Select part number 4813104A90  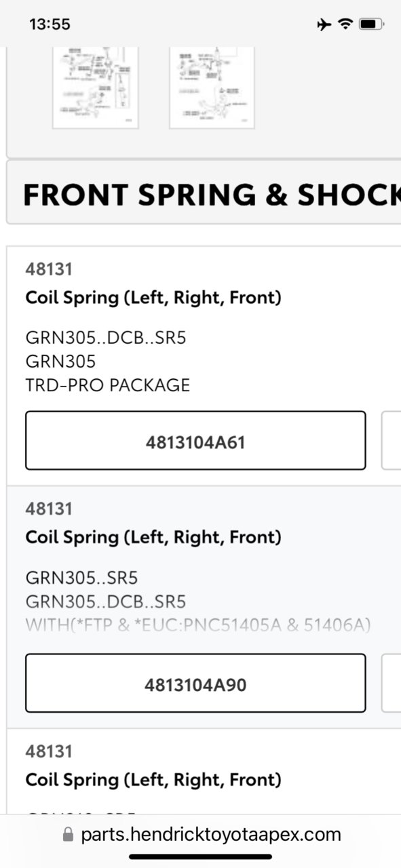[195, 683]
